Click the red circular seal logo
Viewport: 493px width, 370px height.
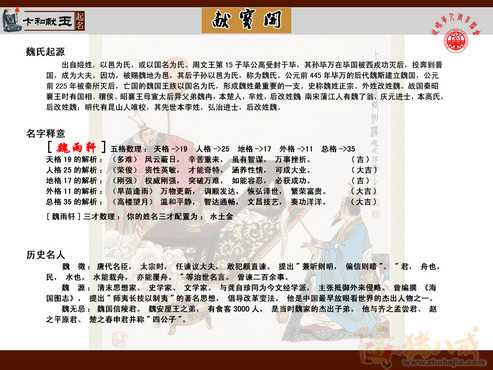(456, 41)
